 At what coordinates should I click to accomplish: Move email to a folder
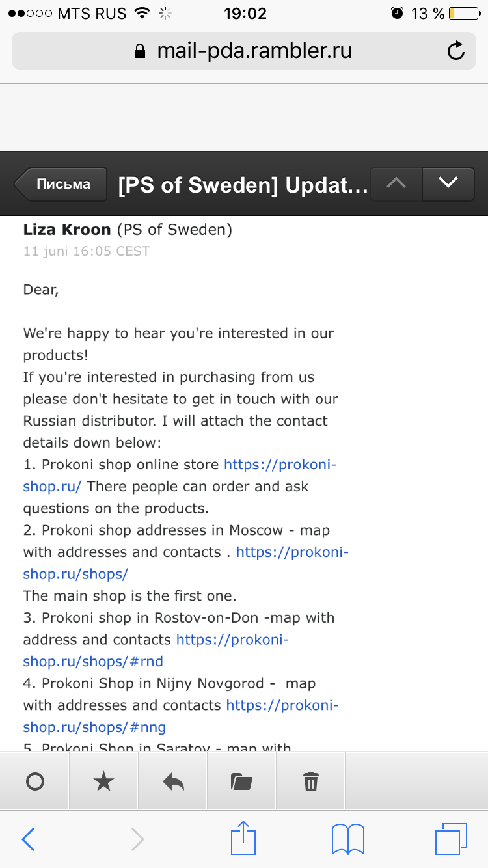[242, 781]
